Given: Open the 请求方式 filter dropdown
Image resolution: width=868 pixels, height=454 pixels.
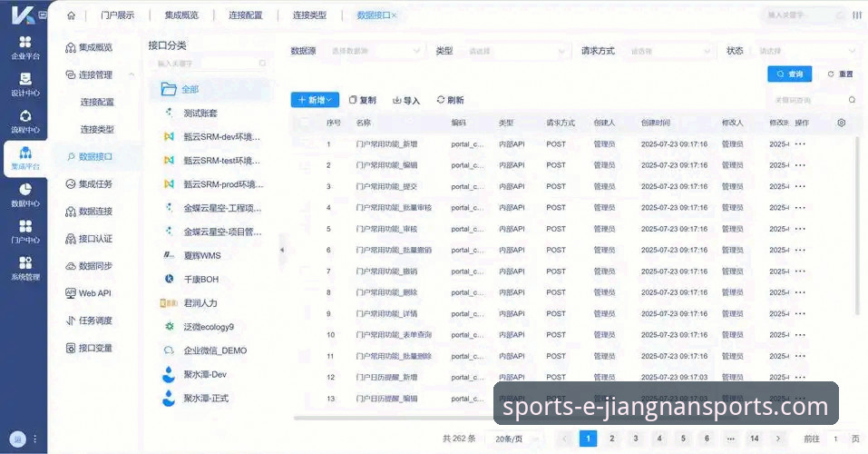Looking at the screenshot, I should tap(669, 51).
